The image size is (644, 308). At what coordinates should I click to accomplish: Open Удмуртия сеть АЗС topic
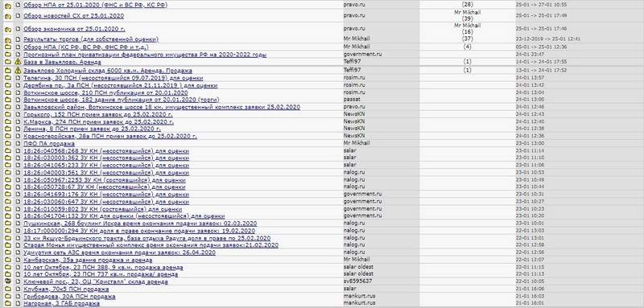click(x=119, y=253)
